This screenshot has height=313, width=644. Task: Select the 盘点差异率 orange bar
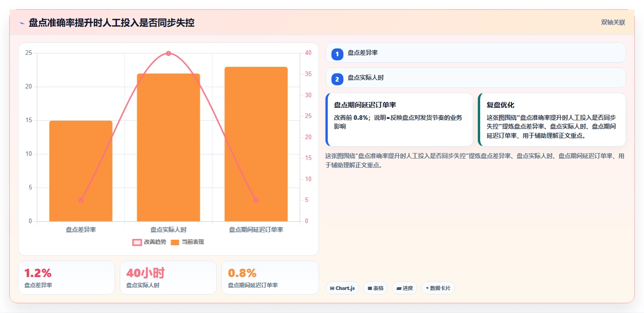(81, 171)
